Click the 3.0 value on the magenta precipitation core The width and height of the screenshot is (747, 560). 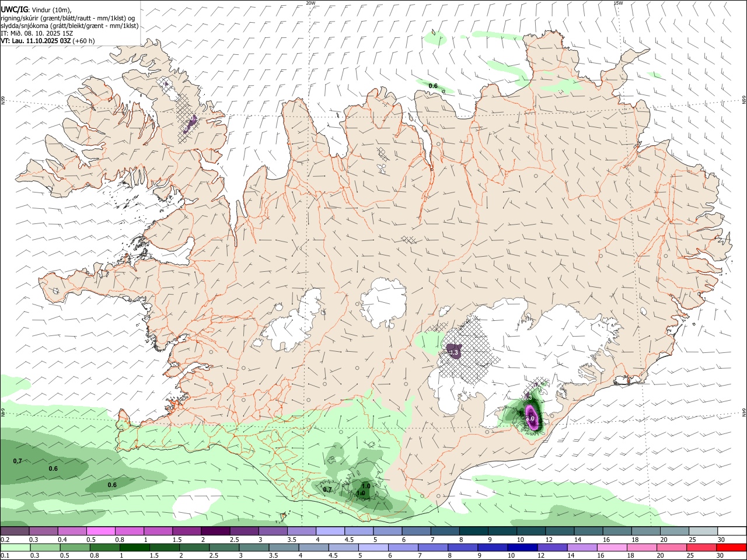pos(530,418)
